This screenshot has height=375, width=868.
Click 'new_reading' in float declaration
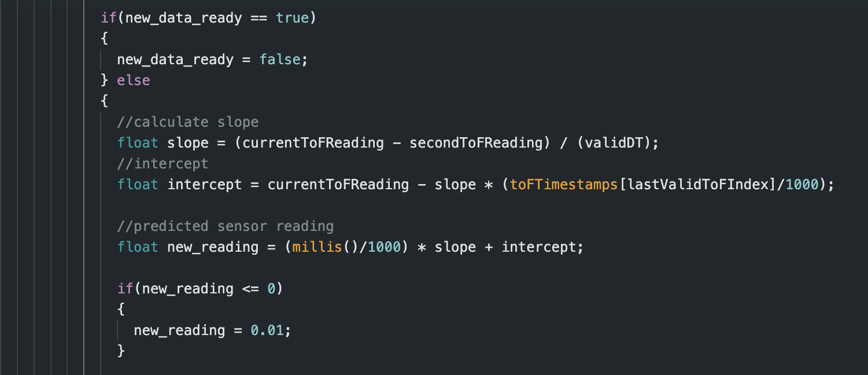tap(213, 247)
